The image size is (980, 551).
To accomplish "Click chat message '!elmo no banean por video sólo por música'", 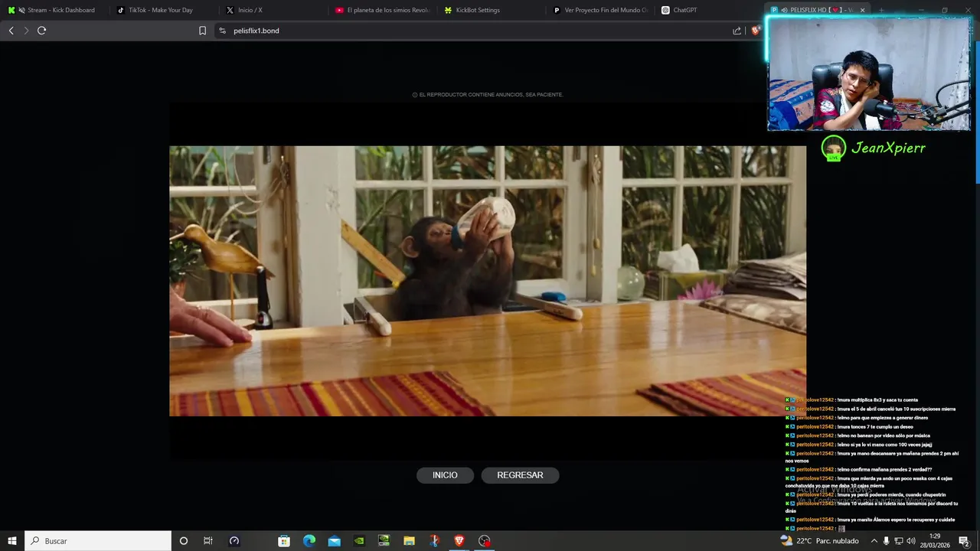I will (884, 435).
